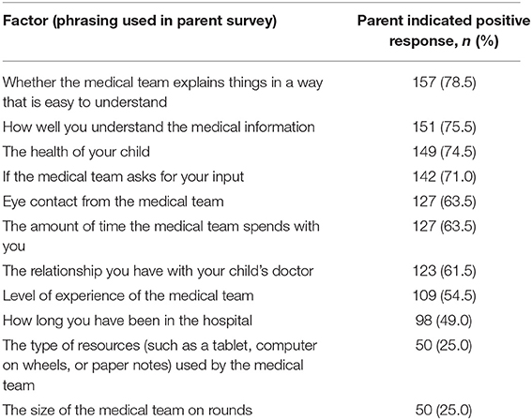The image size is (532, 420).
Task: Click the value 109 (54.5)
Action: (444, 296)
